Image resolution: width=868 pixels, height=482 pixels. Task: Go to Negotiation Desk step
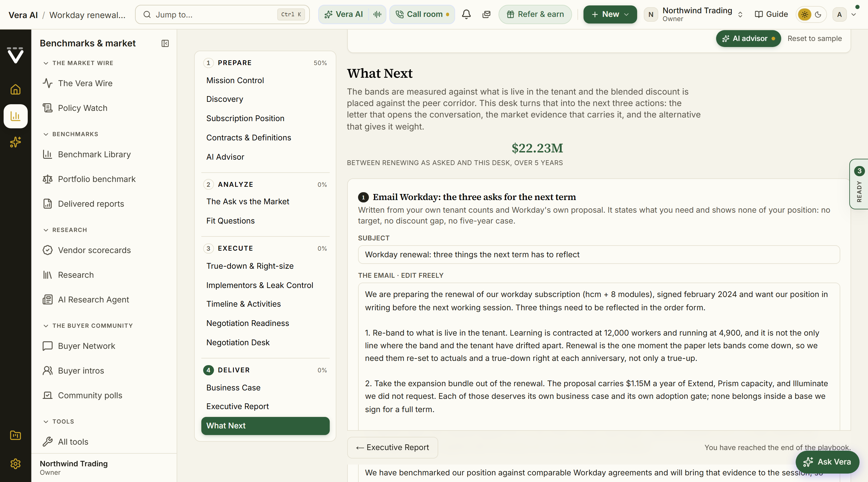tap(265, 342)
